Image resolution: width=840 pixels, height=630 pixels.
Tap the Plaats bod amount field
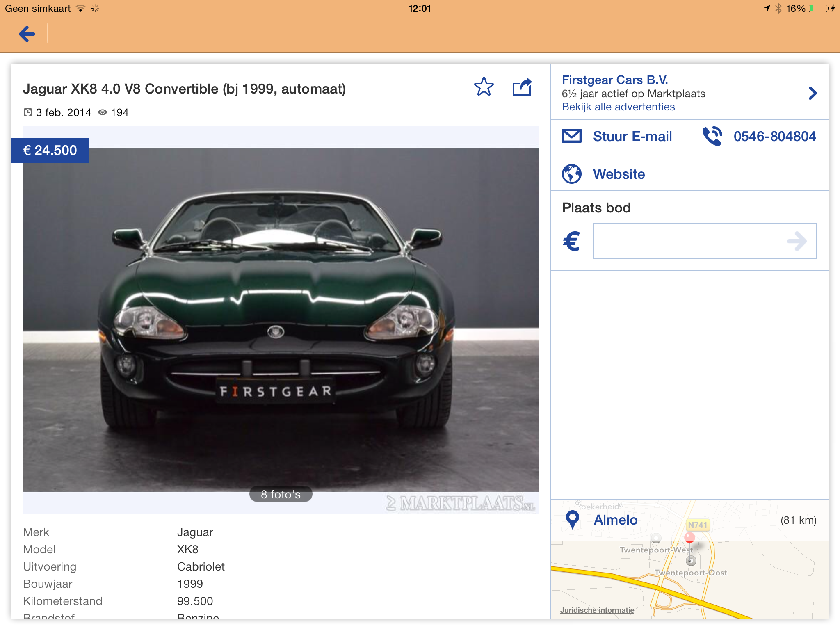tap(705, 241)
